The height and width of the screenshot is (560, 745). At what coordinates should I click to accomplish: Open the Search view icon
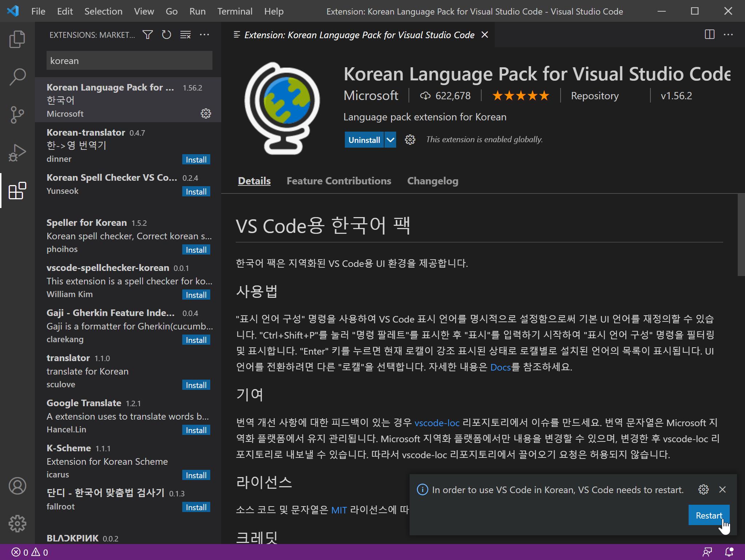[x=17, y=77]
